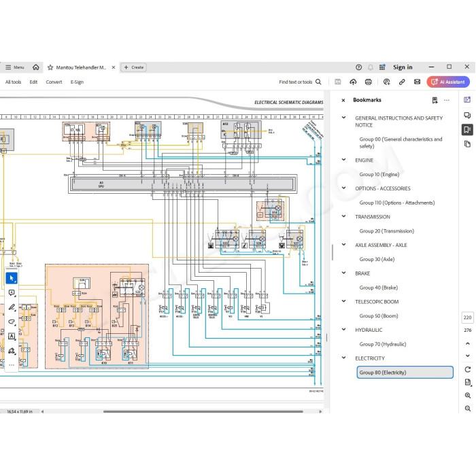Open the Convert menu
The image size is (476, 476).
click(54, 82)
